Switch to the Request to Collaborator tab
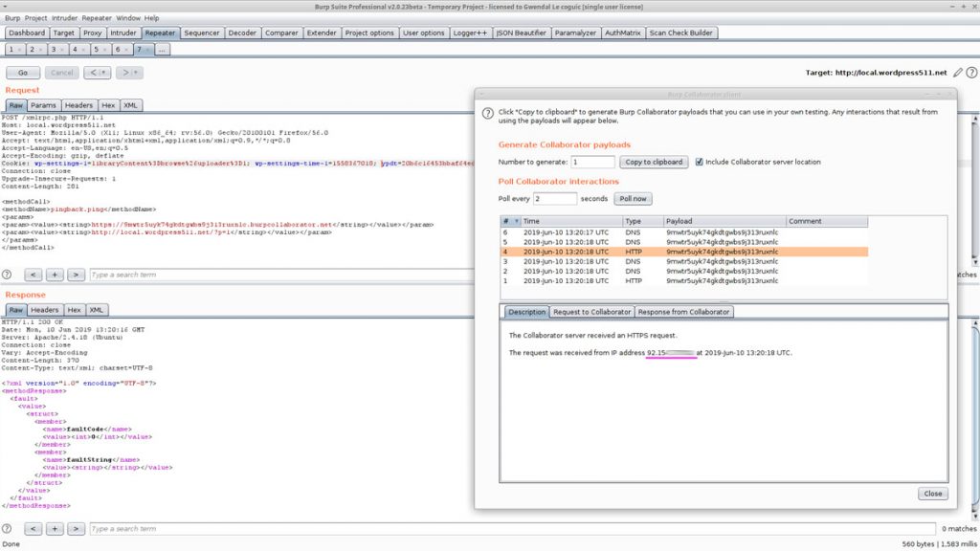 click(x=591, y=312)
